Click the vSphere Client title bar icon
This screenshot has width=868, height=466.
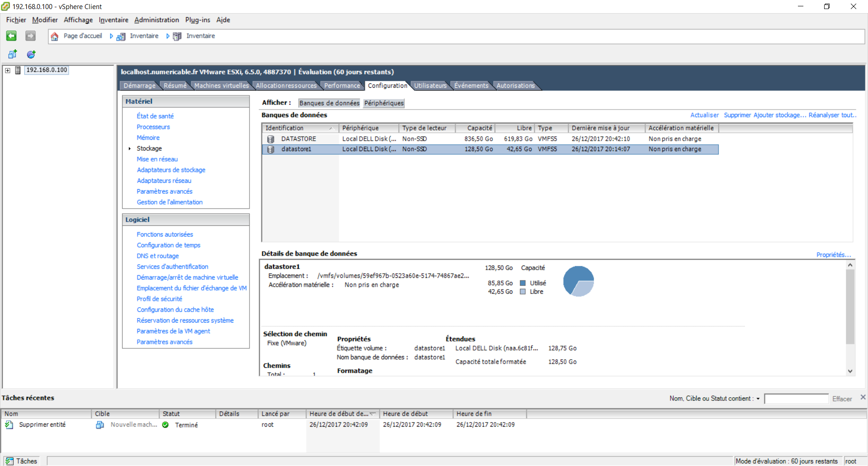point(5,6)
